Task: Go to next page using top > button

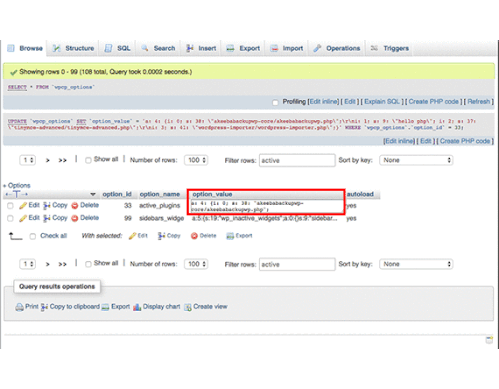Action: click(48, 160)
